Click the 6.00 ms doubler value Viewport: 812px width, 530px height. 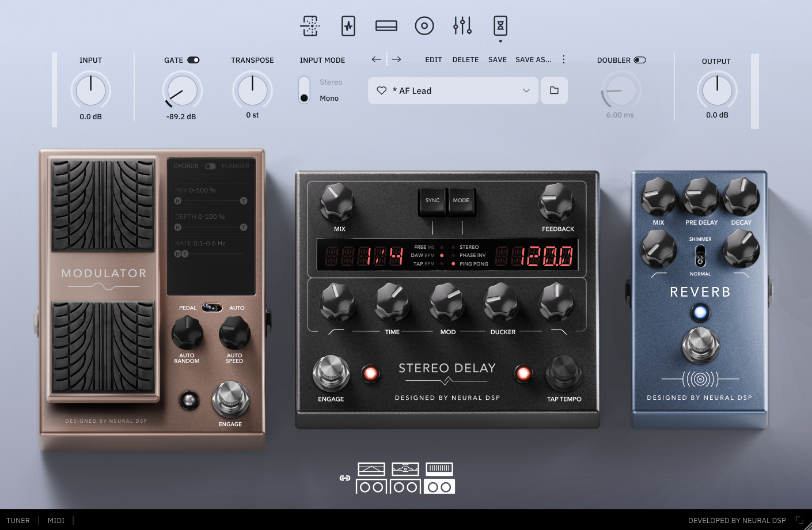(620, 115)
